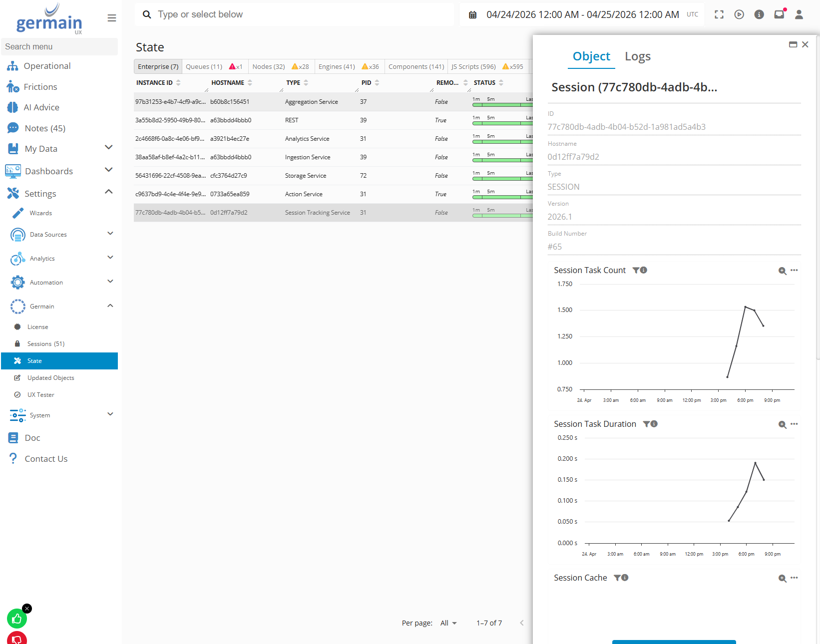
Task: Zoom into Session Task Count chart
Action: tap(782, 271)
